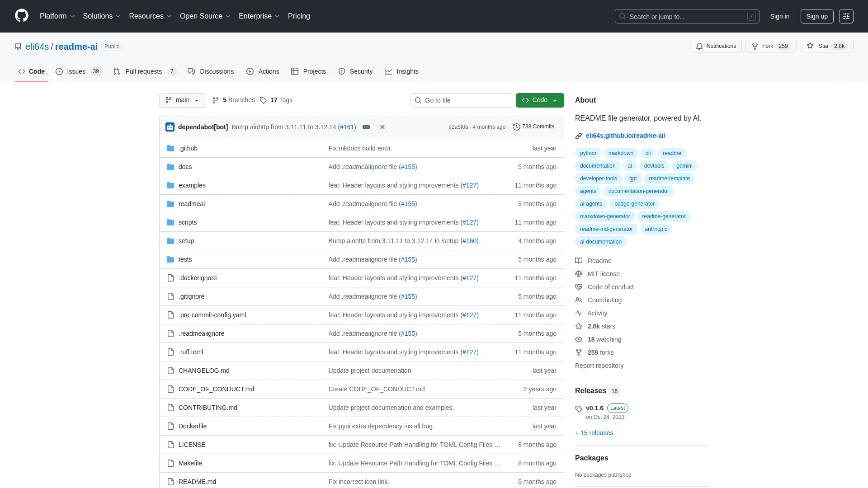
Task: Click the failed status X icon on commit
Action: coord(382,127)
